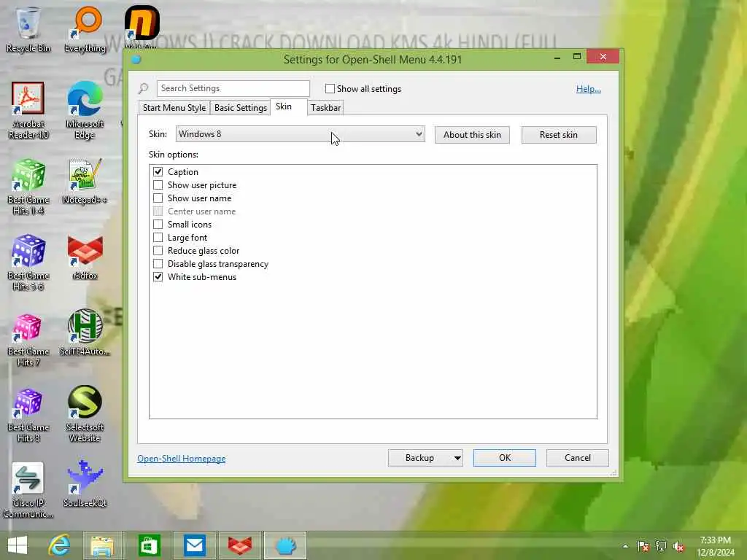The height and width of the screenshot is (560, 747).
Task: Open the Selectsoft Website desktop icon
Action: pos(85,414)
